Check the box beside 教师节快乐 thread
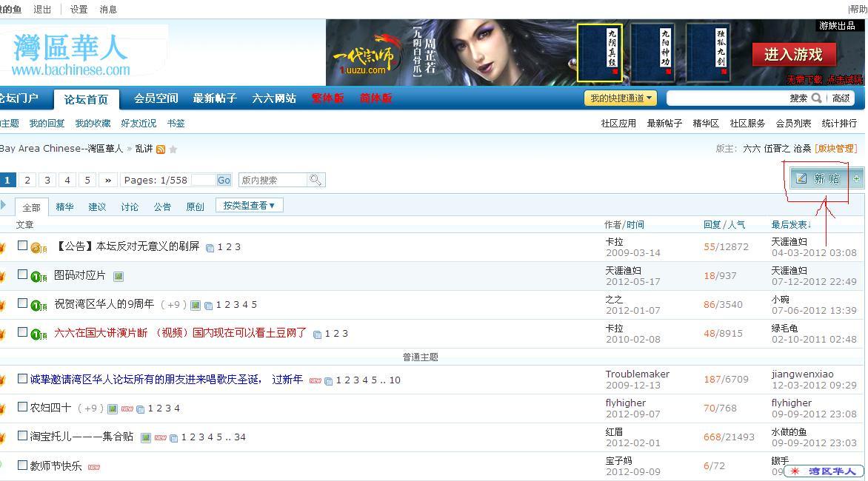The height and width of the screenshot is (481, 868). [22, 465]
